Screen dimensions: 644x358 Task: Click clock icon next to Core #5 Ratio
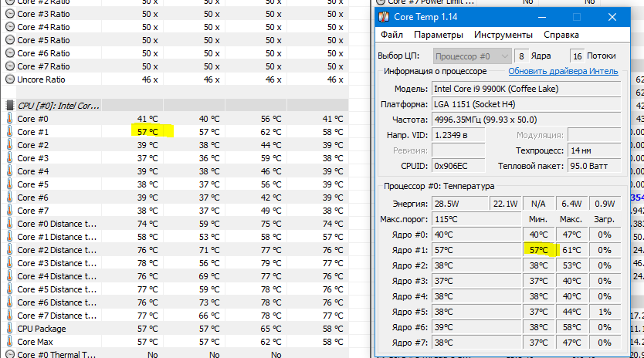coord(9,40)
